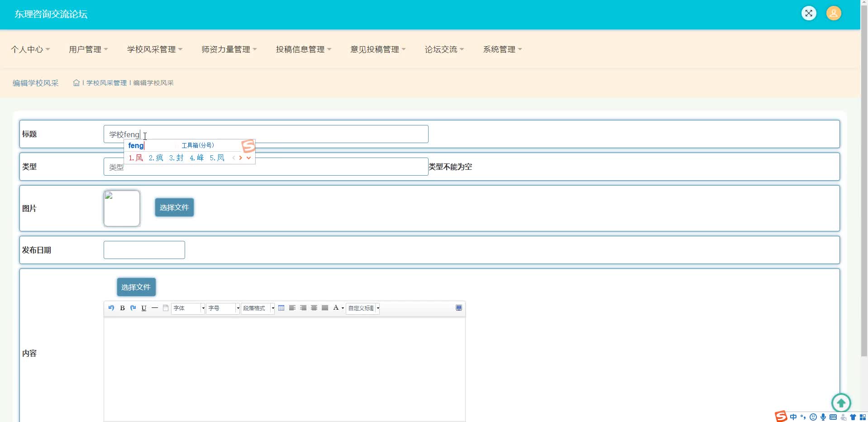
Task: Open the IME toolbox grid icon
Action: (863, 417)
